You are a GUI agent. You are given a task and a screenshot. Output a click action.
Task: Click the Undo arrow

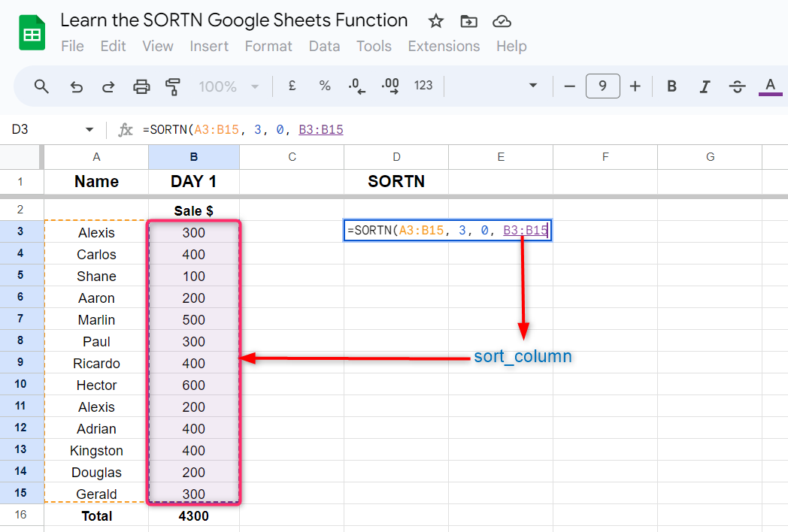(76, 86)
